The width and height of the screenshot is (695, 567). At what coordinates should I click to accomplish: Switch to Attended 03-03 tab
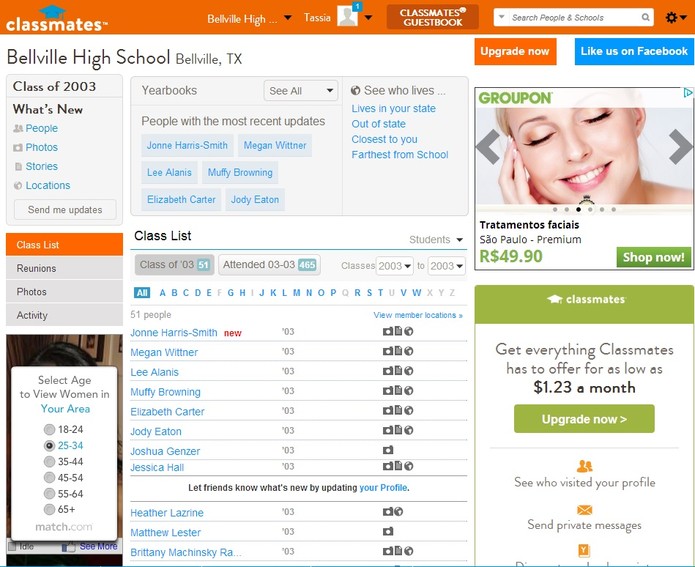click(269, 265)
